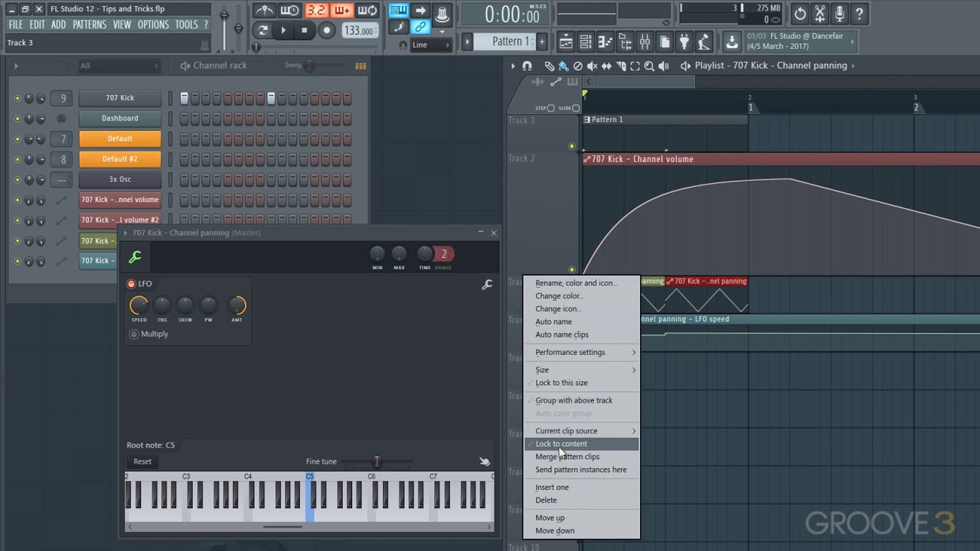This screenshot has width=980, height=551.
Task: Select the Paint brush tool in Playlist
Action: (x=563, y=66)
